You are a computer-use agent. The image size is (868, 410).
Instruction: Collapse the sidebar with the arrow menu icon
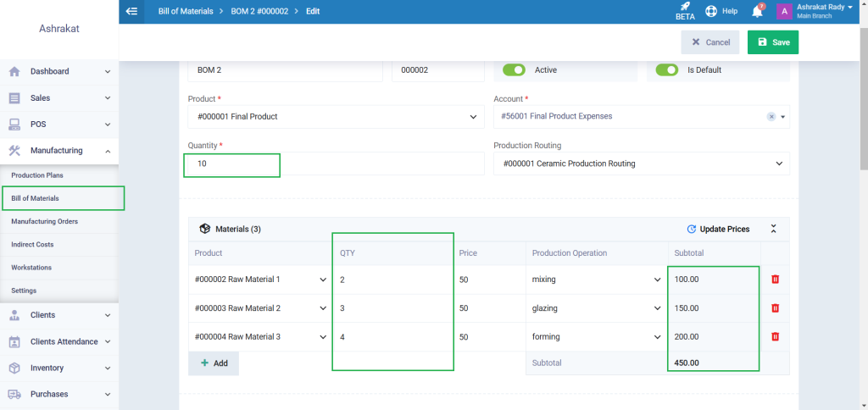(x=131, y=11)
